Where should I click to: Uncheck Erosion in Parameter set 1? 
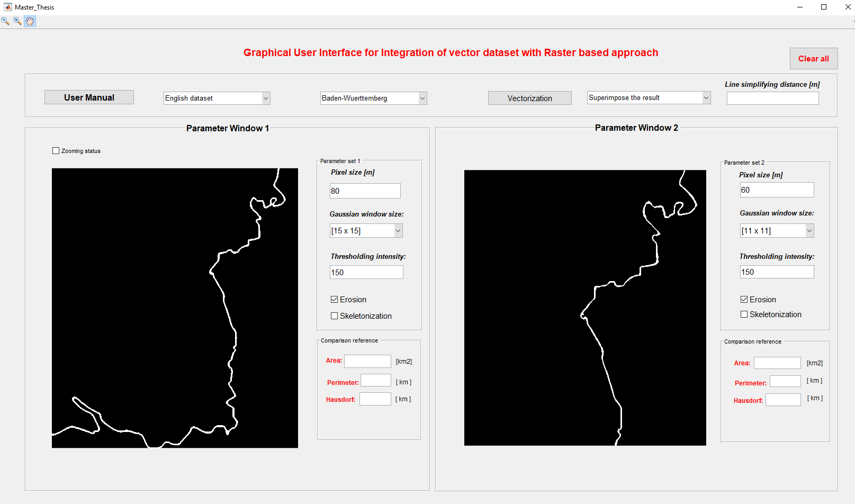pyautogui.click(x=334, y=300)
